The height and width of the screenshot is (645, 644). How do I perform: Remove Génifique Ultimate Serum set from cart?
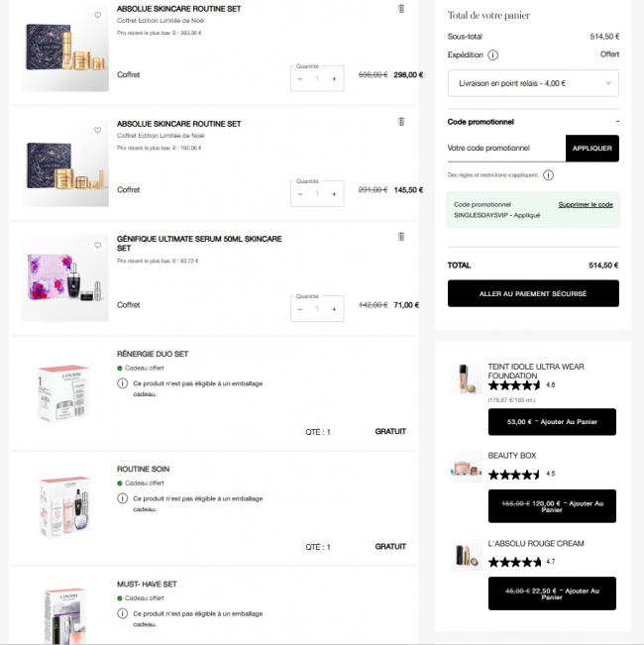(401, 237)
